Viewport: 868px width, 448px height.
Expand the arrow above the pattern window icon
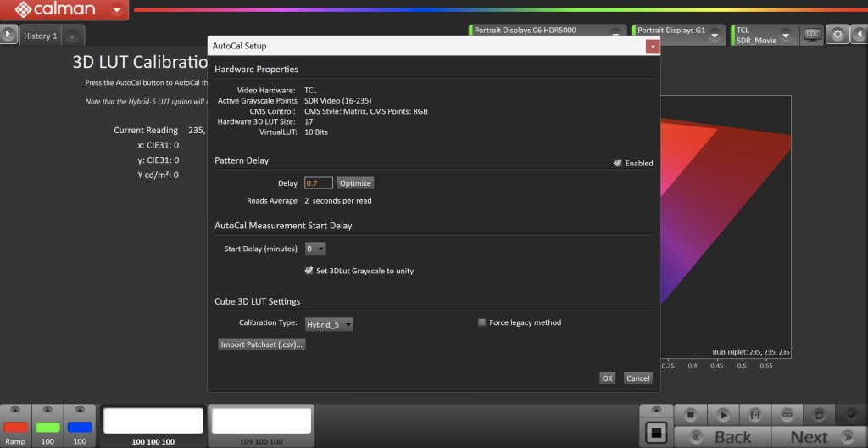coord(657,410)
